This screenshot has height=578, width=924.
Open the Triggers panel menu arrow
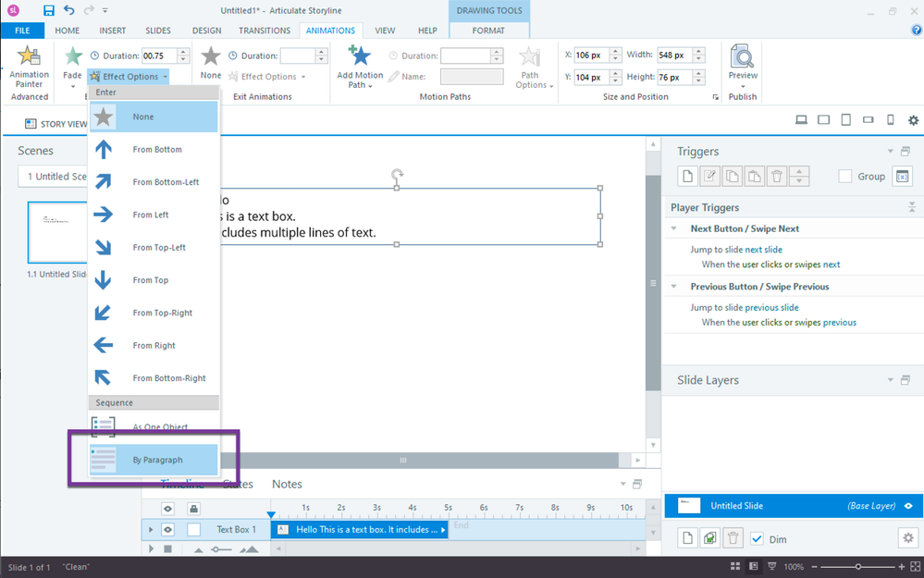click(x=891, y=152)
